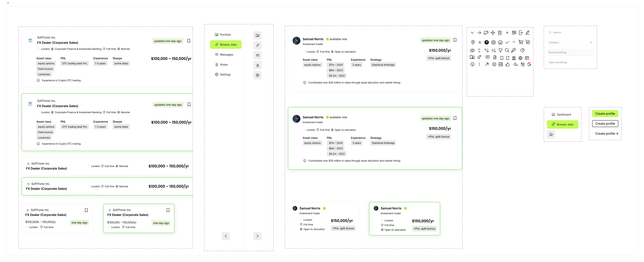Click the right chevron sidebar expand button
This screenshot has height=262, width=644.
click(258, 236)
